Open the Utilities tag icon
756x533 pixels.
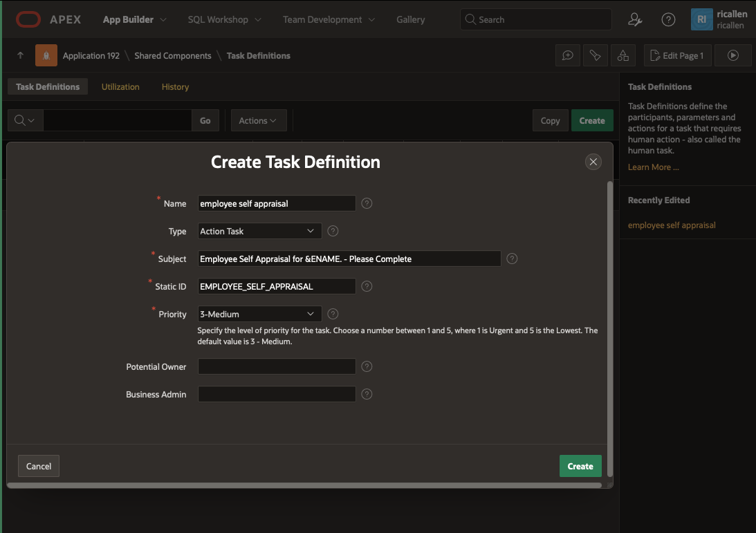click(x=595, y=55)
